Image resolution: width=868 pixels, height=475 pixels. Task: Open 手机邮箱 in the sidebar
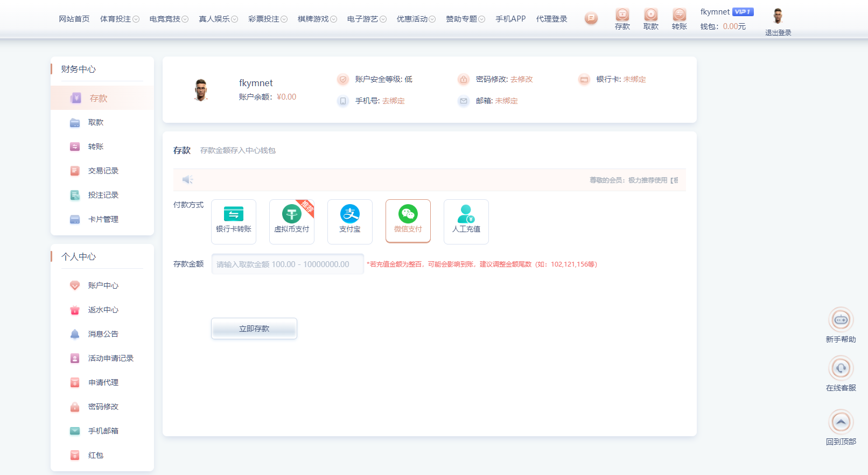tap(102, 431)
